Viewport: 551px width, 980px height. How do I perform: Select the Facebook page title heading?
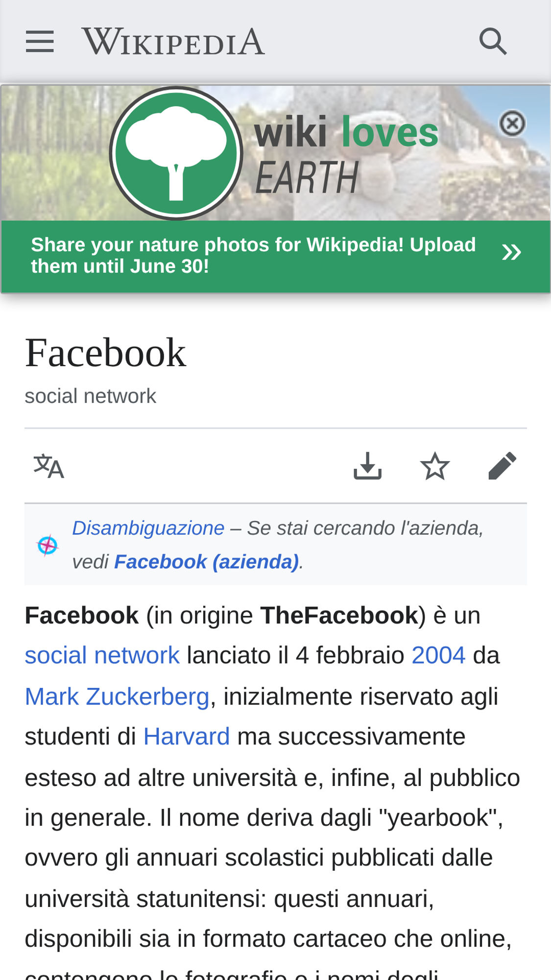[x=105, y=352]
